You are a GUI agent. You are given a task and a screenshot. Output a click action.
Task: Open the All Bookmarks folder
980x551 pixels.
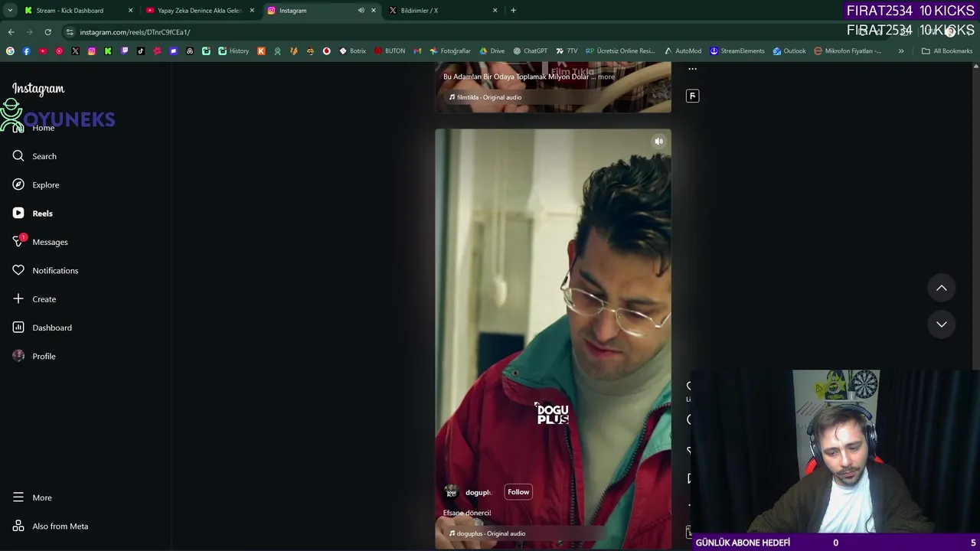coord(947,51)
